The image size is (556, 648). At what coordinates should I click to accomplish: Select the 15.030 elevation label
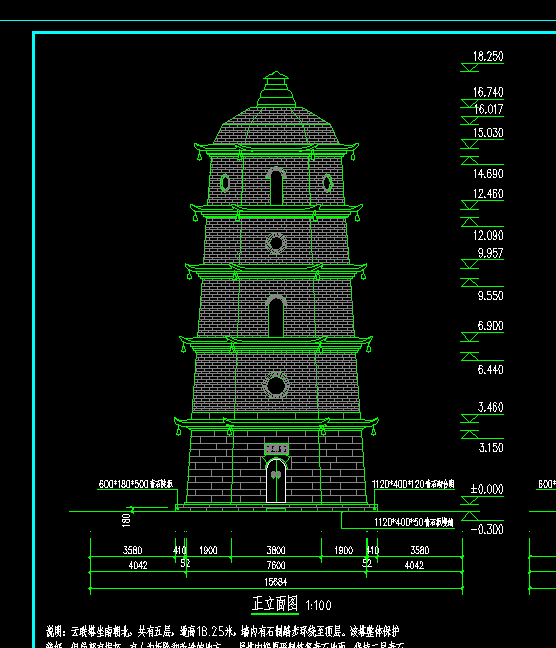[488, 133]
